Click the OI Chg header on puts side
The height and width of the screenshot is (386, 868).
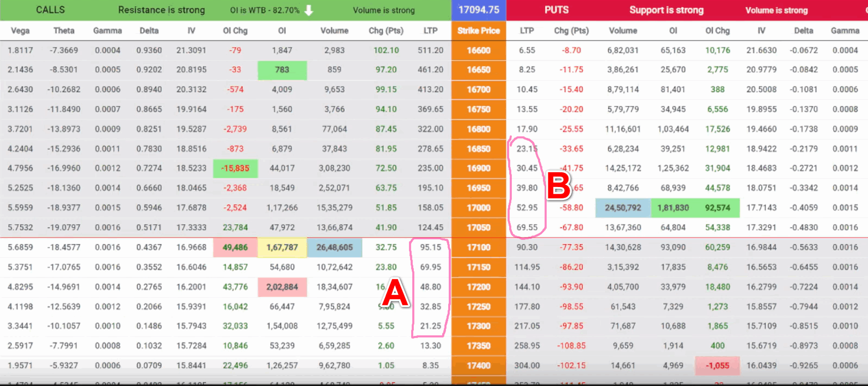point(717,31)
